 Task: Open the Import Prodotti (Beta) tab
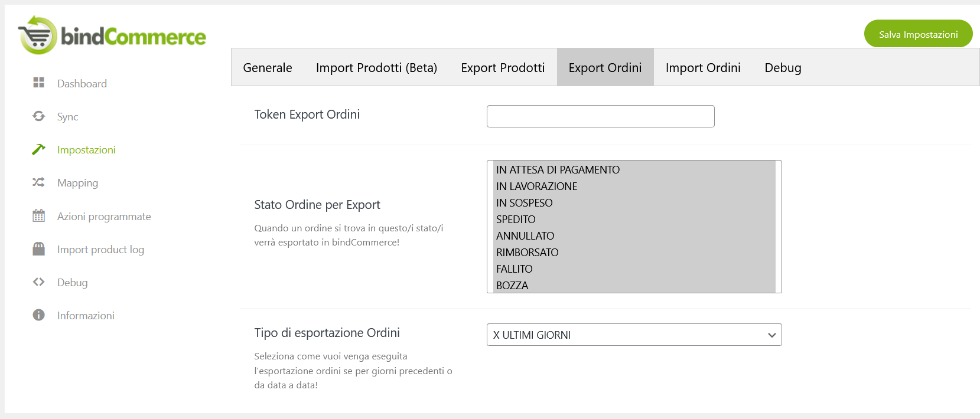(376, 68)
